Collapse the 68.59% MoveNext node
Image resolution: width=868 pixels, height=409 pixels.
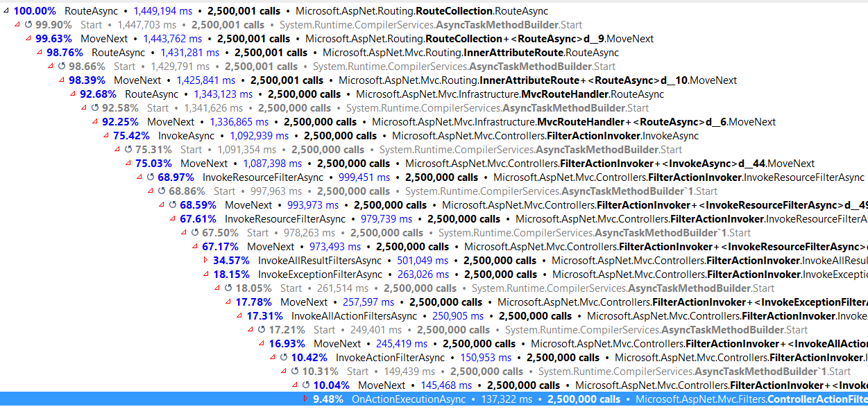click(x=161, y=205)
